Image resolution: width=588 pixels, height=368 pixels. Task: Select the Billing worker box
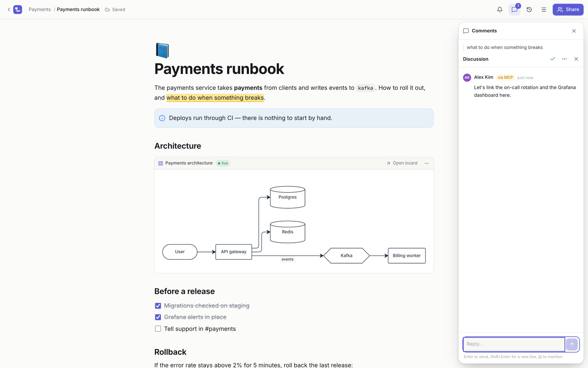[407, 255]
